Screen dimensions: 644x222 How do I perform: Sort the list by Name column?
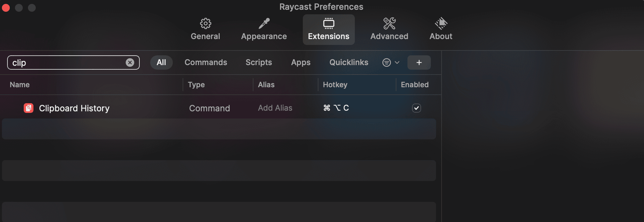pos(20,85)
